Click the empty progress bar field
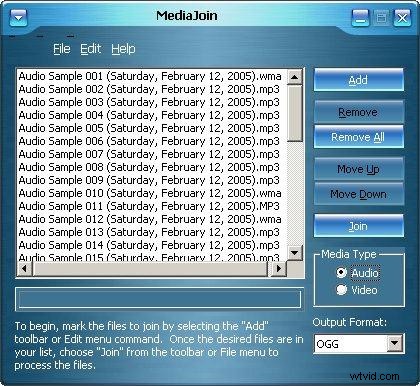The image size is (420, 386). [159, 299]
